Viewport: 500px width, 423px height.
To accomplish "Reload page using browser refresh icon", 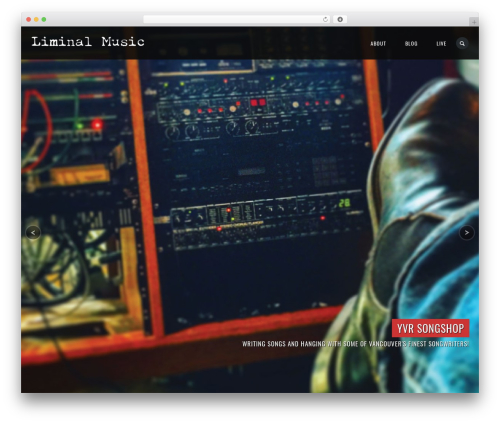I will (325, 20).
